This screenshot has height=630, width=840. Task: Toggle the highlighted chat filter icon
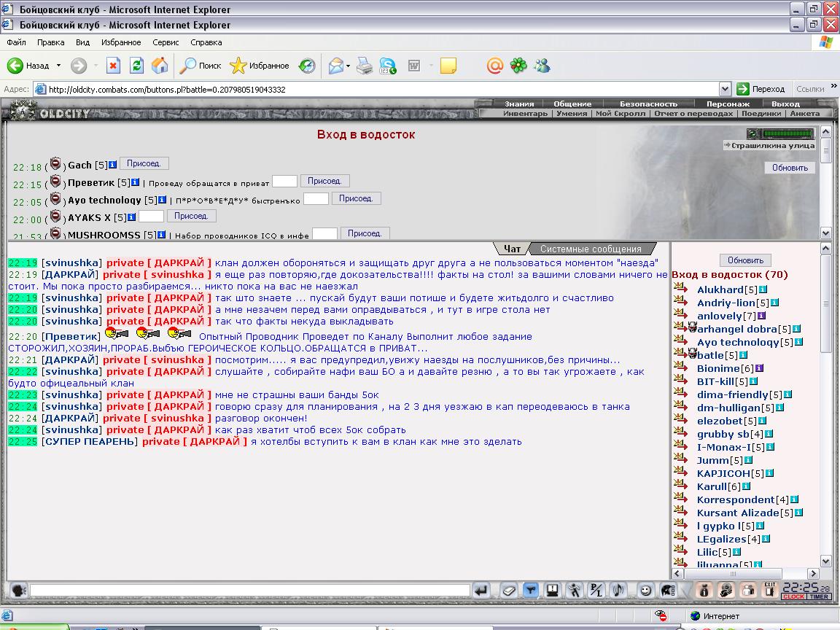[530, 591]
